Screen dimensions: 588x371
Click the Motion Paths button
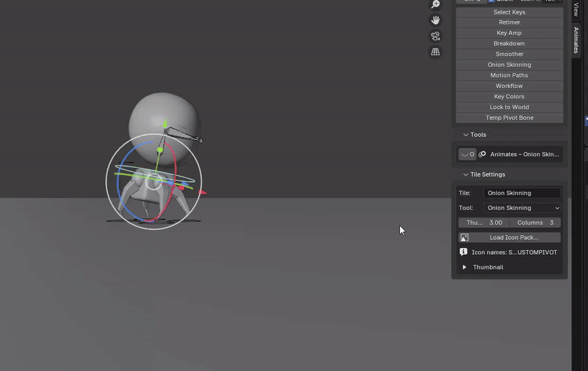pos(509,75)
